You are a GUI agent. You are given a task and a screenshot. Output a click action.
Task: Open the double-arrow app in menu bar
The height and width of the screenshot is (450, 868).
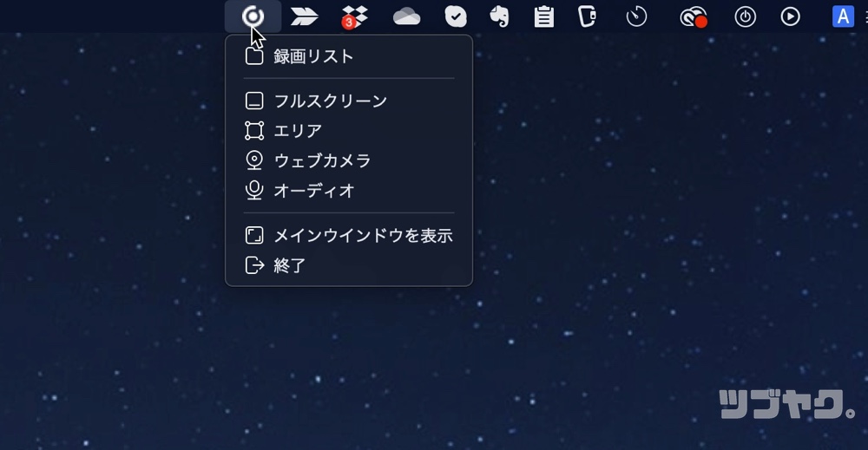pos(304,17)
